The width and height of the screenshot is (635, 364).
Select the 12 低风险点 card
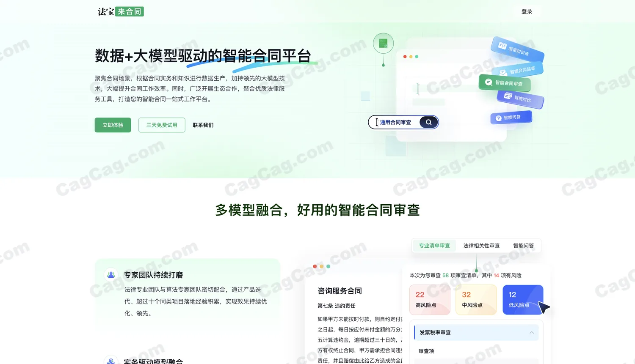tap(523, 300)
